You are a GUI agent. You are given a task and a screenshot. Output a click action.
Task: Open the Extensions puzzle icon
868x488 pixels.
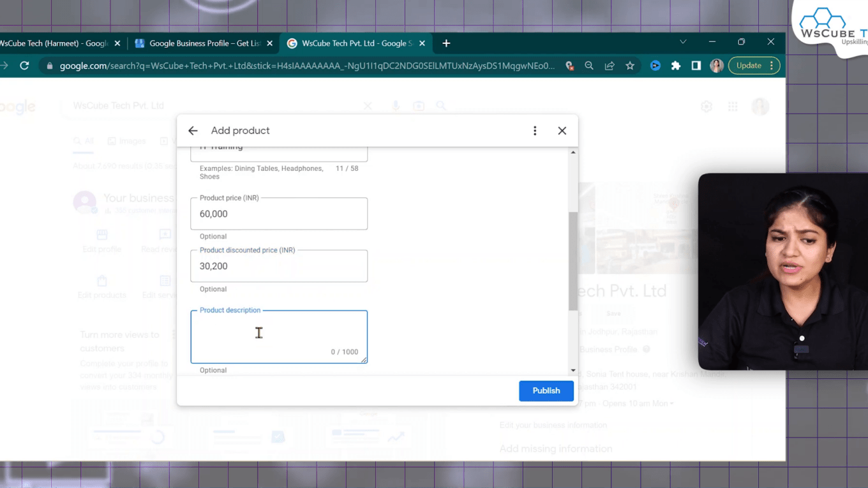click(676, 66)
